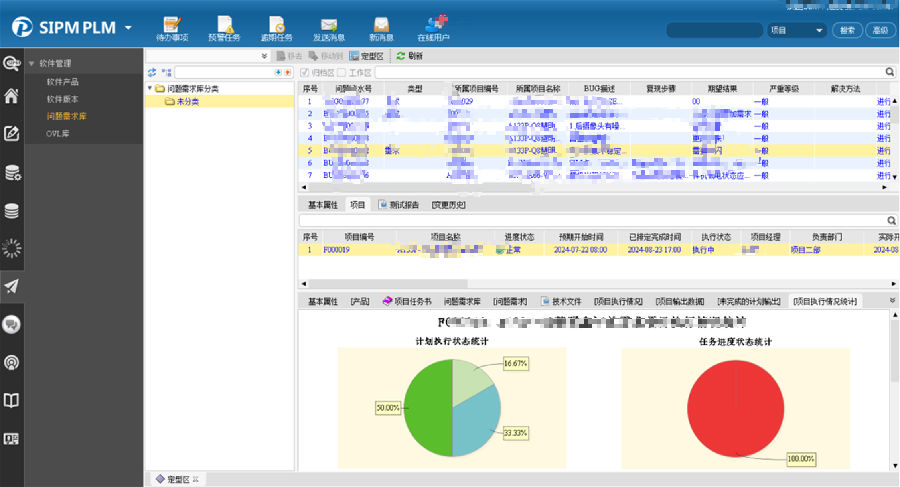Click the home icon in left sidebar
900x487 pixels.
coord(12,97)
